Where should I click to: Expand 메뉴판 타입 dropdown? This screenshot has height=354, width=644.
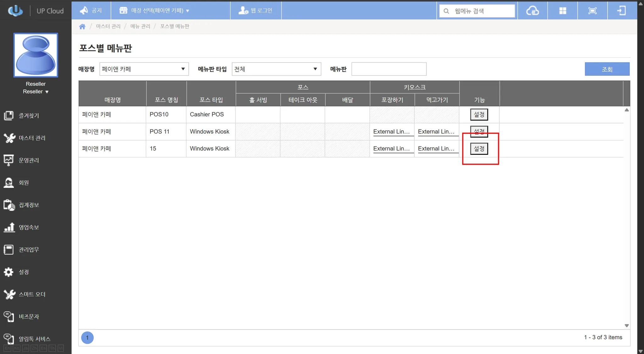tap(276, 69)
